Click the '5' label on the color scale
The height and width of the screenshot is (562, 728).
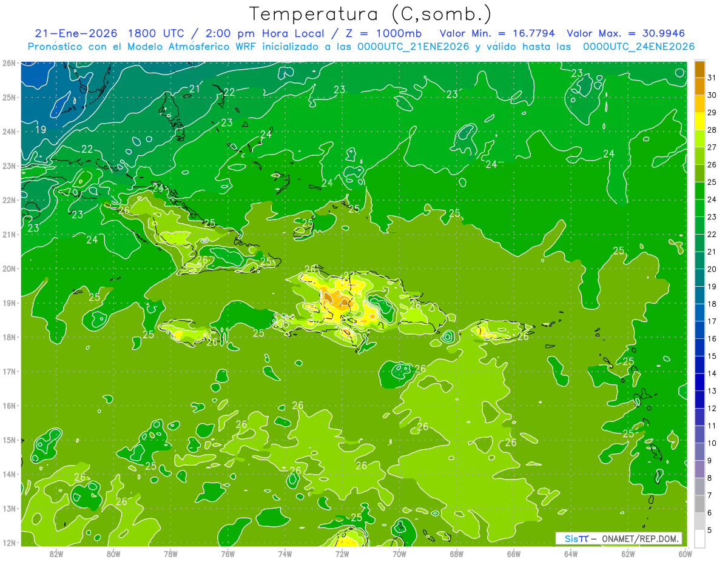click(710, 530)
